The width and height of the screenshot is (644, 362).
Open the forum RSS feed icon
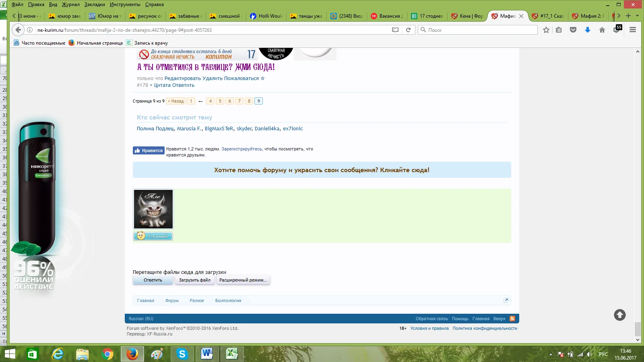[512, 319]
